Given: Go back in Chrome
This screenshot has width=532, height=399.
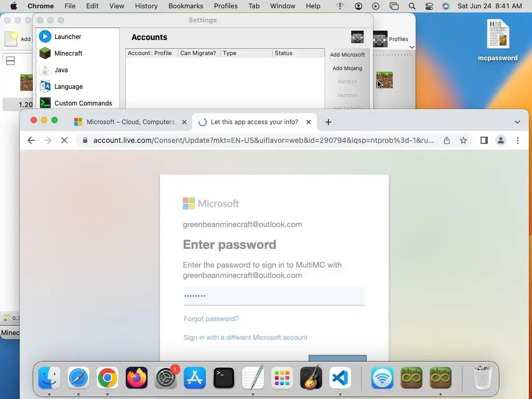Looking at the screenshot, I should click(x=31, y=140).
